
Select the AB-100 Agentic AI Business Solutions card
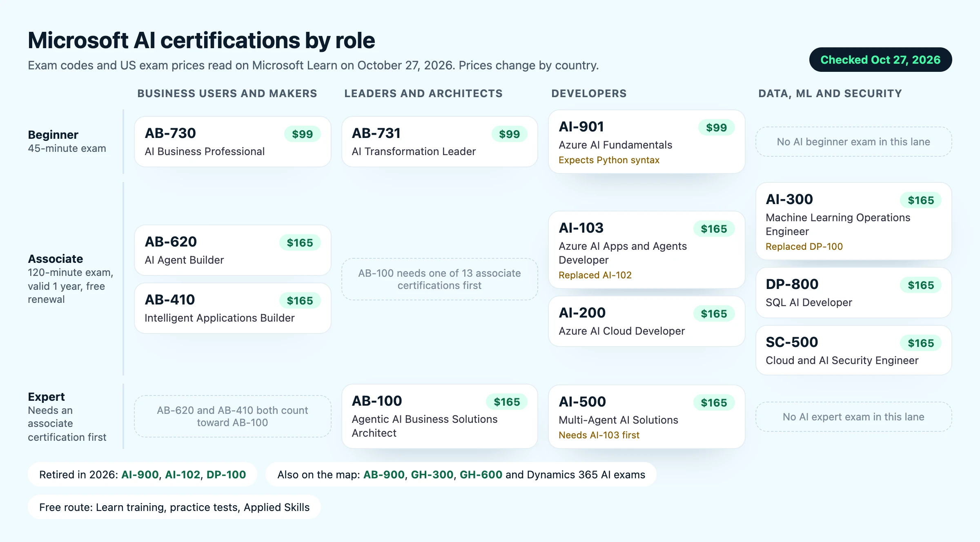click(440, 416)
